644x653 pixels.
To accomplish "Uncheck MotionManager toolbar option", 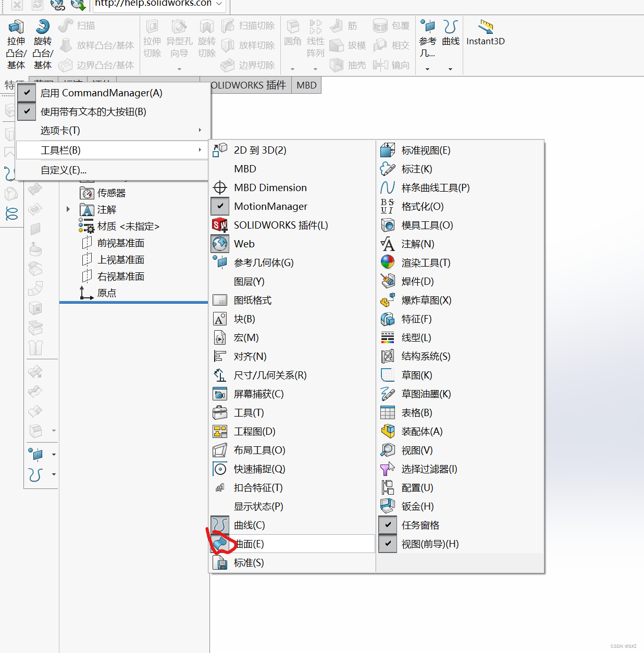I will (x=292, y=206).
